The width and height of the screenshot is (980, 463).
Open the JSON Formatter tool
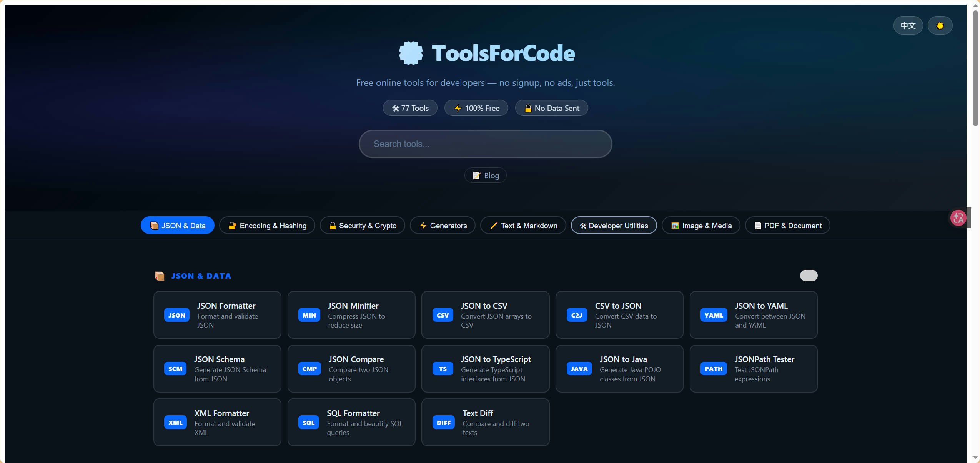click(217, 314)
